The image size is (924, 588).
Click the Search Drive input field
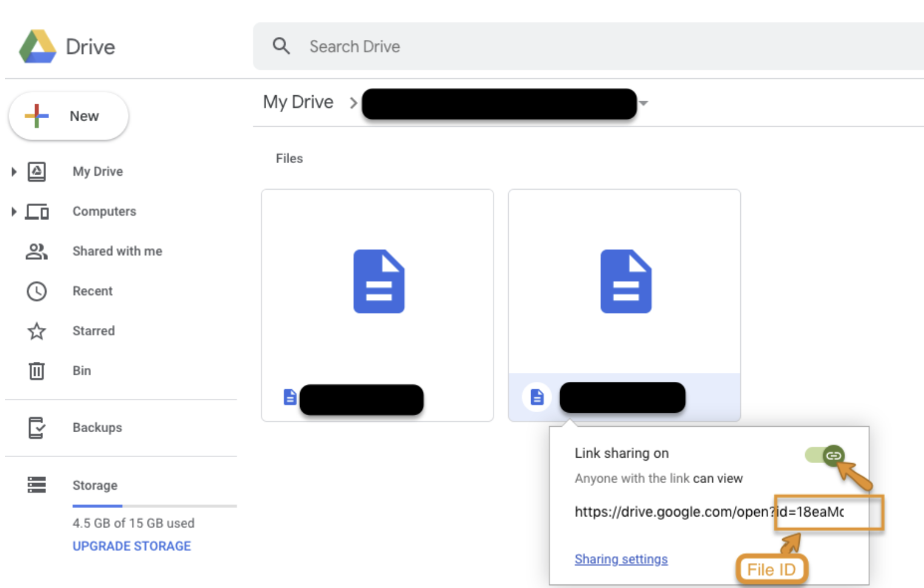tap(546, 47)
